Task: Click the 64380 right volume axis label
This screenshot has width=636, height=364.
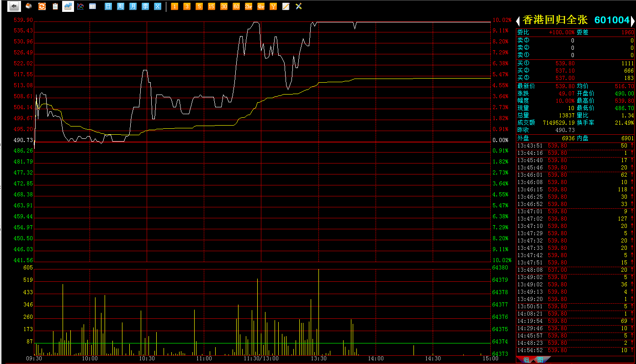Action: point(500,268)
